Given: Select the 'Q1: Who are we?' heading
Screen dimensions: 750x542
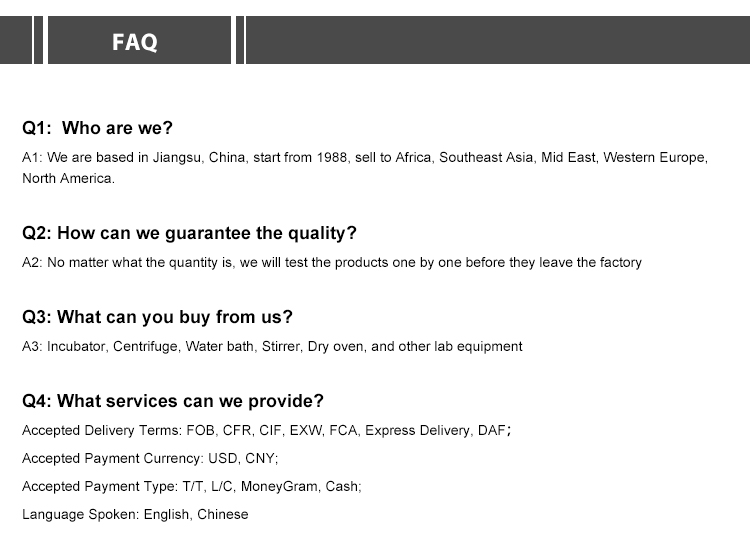Looking at the screenshot, I should point(97,128).
